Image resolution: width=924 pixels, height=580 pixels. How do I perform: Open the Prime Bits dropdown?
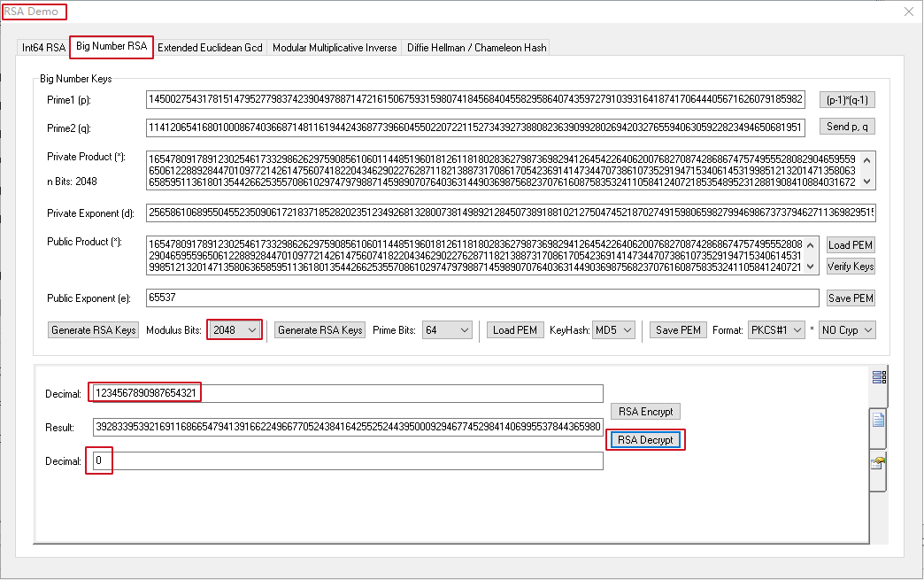(x=447, y=330)
